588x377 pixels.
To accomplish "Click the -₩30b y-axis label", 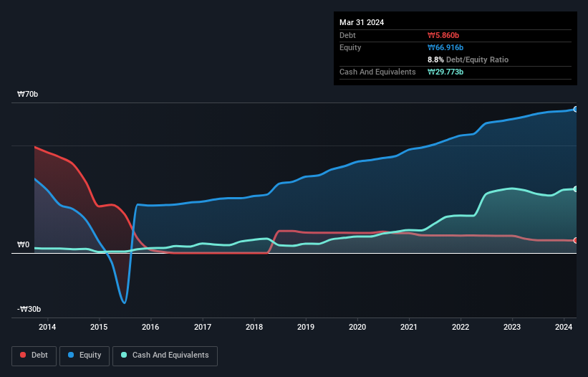I will click(29, 309).
